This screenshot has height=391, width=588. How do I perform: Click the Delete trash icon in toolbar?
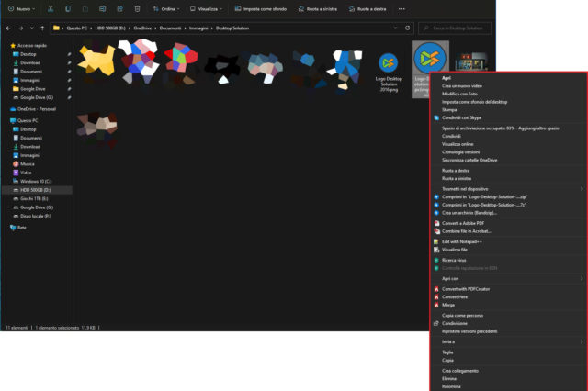tap(137, 8)
